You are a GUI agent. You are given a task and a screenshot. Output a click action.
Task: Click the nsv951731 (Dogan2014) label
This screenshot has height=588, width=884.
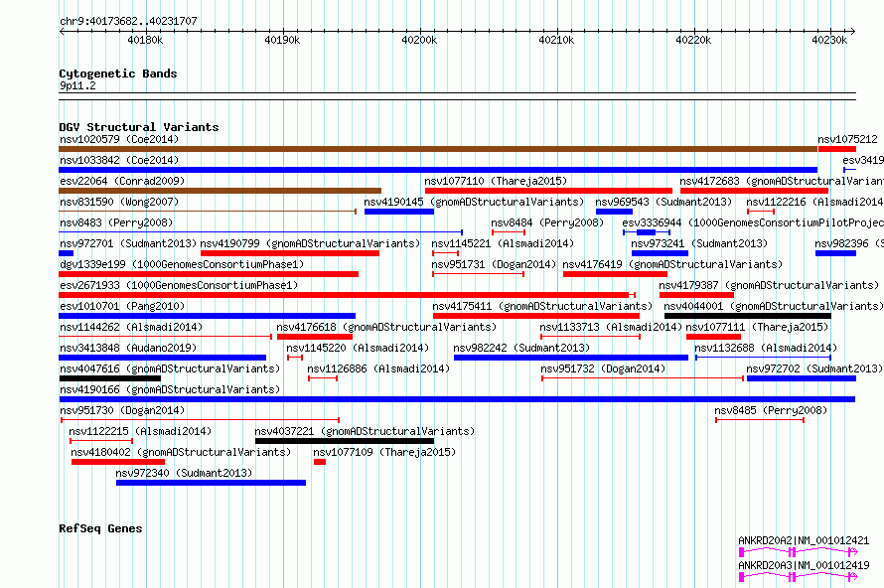pos(494,264)
